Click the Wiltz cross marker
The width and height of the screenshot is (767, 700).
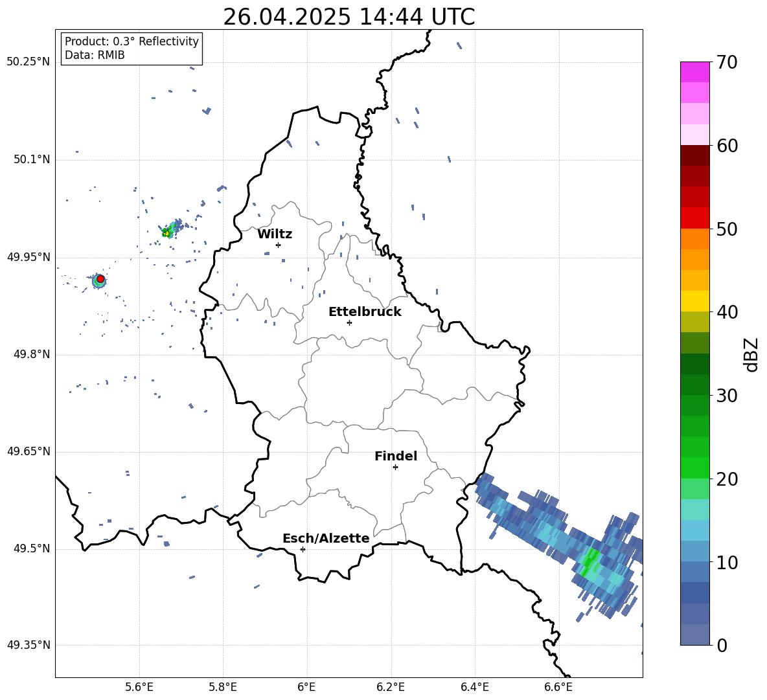[x=279, y=245]
